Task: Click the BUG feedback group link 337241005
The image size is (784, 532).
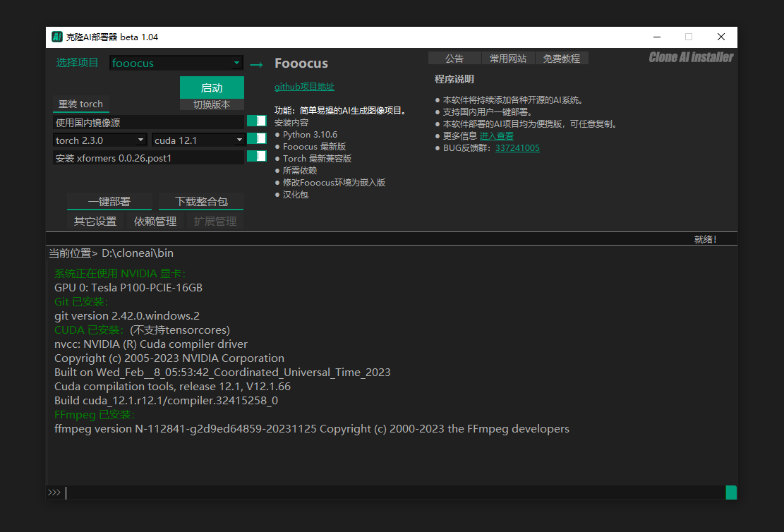Action: pos(517,148)
